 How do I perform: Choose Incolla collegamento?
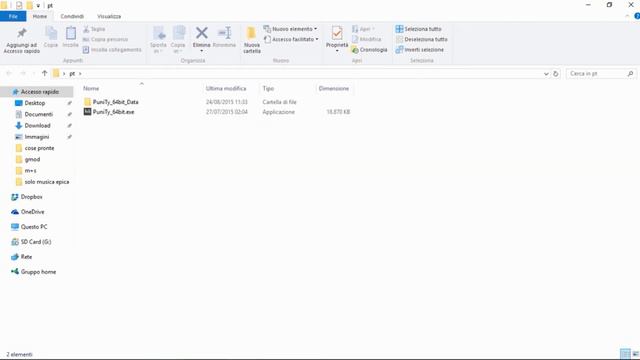point(112,49)
